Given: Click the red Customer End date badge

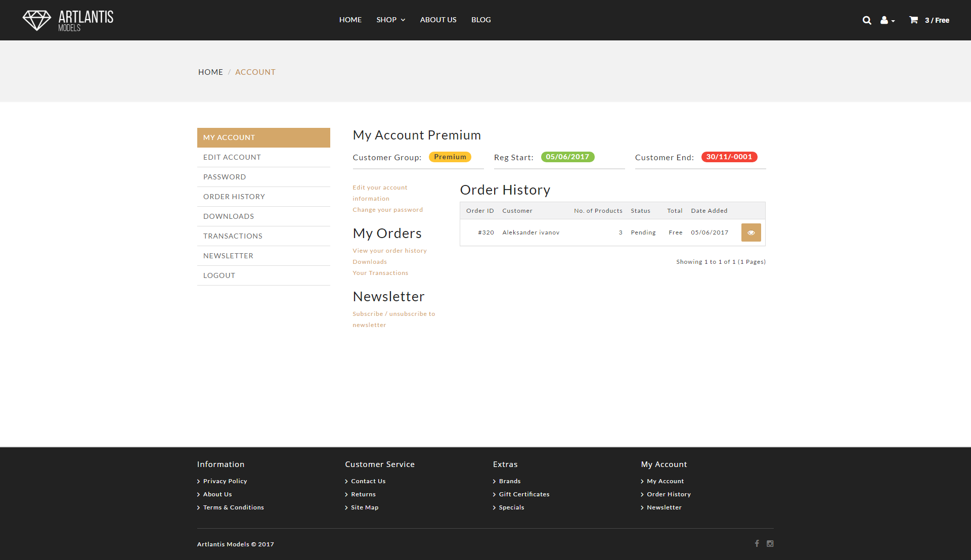Looking at the screenshot, I should click(x=729, y=157).
